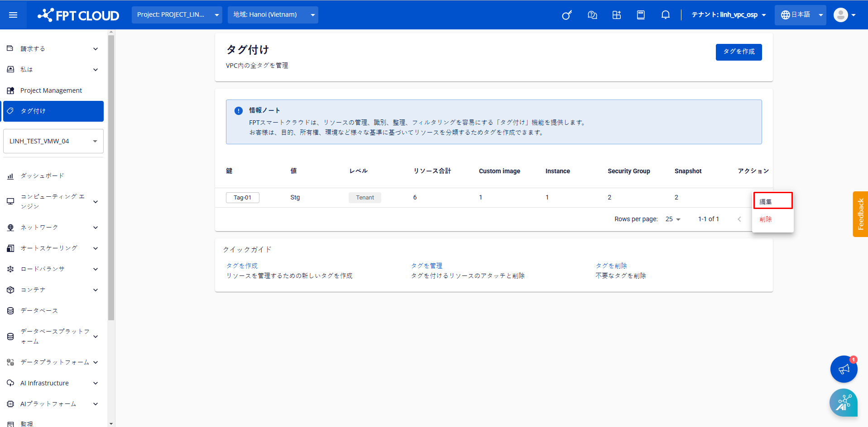Select the タグ付け sidebar item
The image size is (868, 427).
(x=53, y=111)
